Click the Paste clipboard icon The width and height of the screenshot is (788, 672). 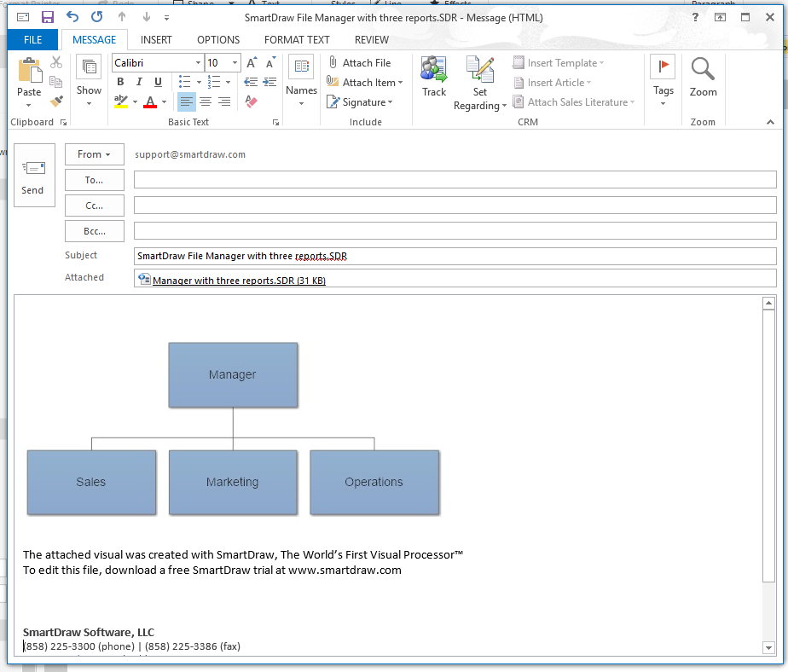[x=30, y=70]
